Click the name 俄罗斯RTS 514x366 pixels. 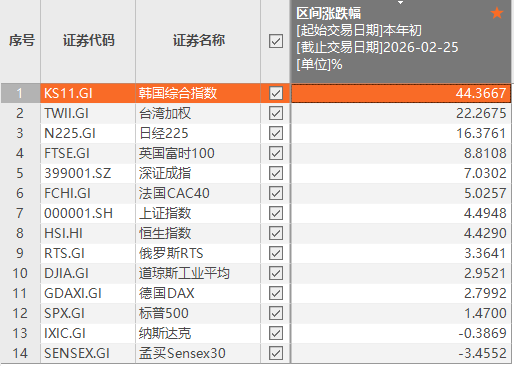pos(171,253)
